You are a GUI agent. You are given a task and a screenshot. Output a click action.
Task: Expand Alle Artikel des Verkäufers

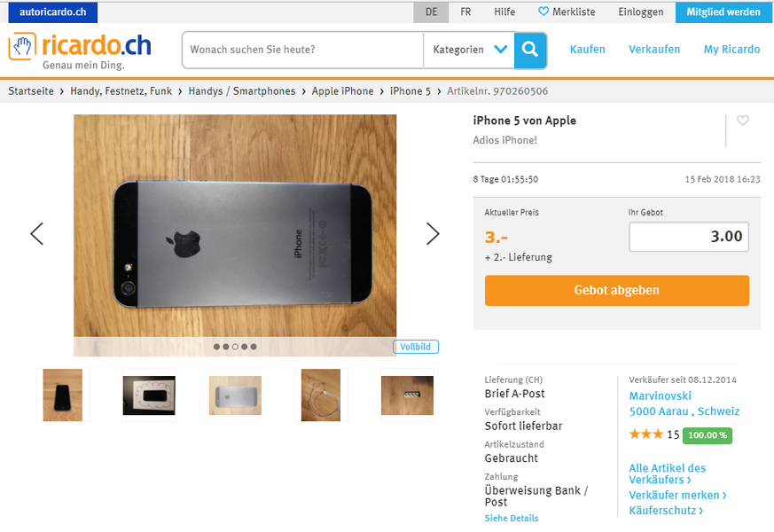pyautogui.click(x=667, y=473)
